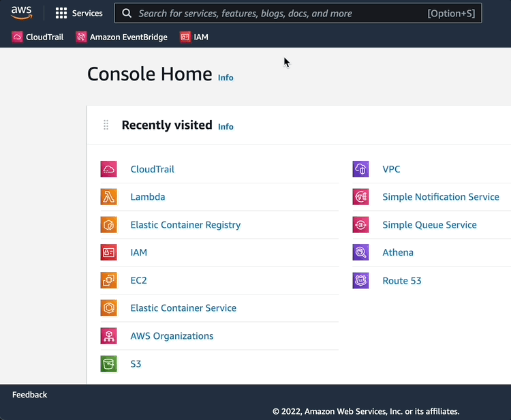Click the VPC service icon
The height and width of the screenshot is (420, 511).
coord(360,169)
